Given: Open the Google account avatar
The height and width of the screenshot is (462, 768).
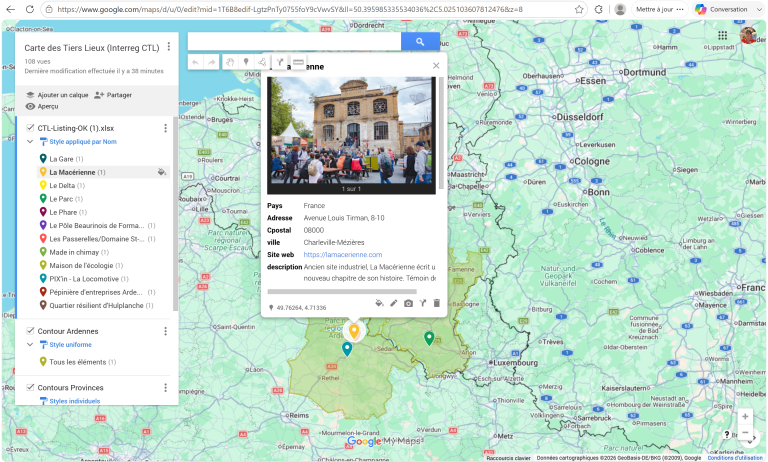Looking at the screenshot, I should [748, 35].
